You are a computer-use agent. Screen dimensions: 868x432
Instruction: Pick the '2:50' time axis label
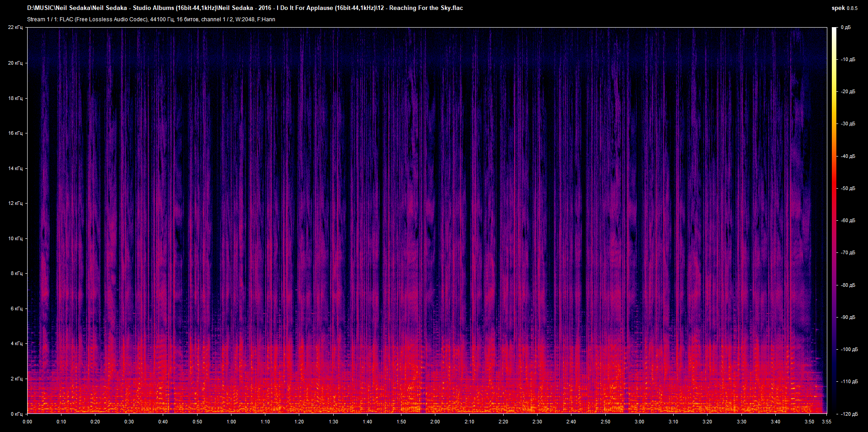tap(606, 422)
